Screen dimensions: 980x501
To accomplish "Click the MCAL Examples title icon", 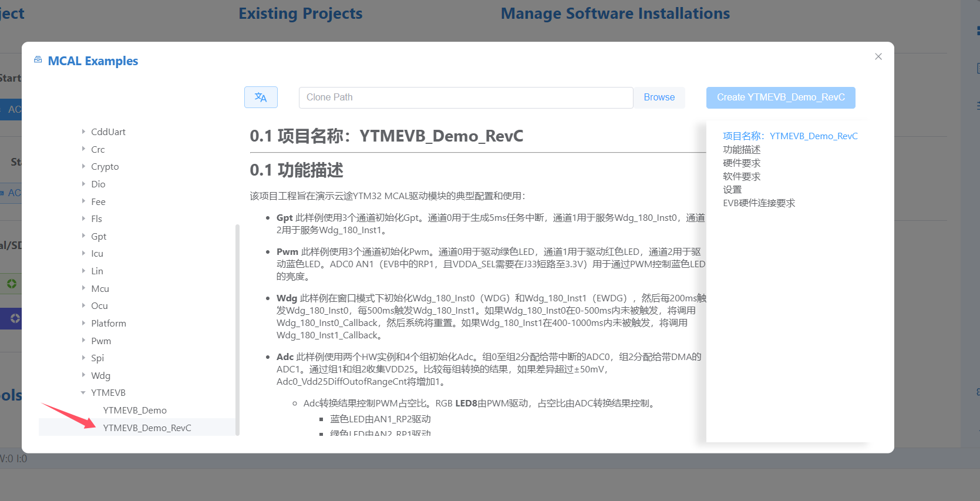I will click(x=38, y=60).
